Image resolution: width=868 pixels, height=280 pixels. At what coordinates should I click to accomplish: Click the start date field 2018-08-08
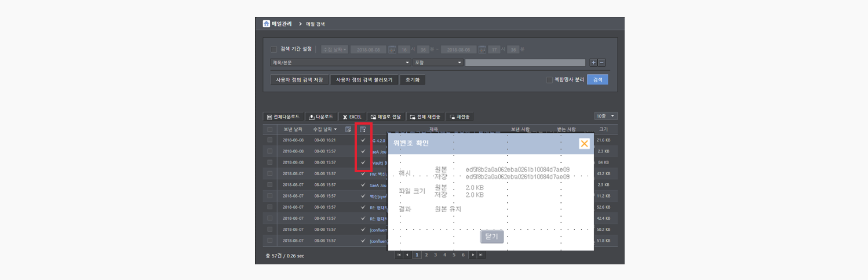coord(368,50)
